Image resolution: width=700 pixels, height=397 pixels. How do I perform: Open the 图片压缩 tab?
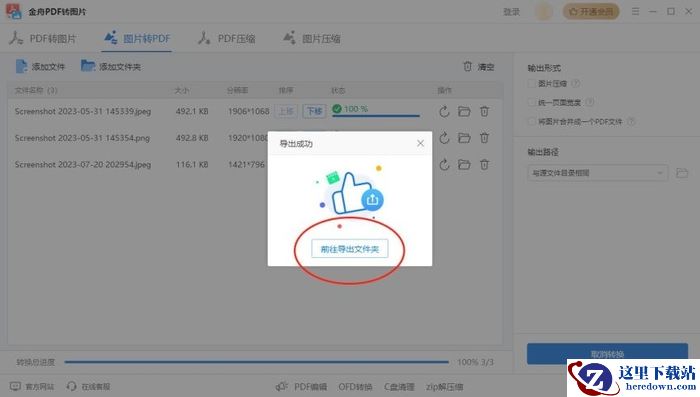click(x=312, y=38)
